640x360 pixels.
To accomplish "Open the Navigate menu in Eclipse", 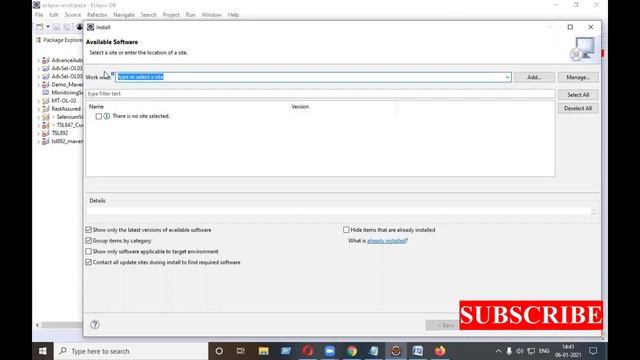I will point(124,15).
